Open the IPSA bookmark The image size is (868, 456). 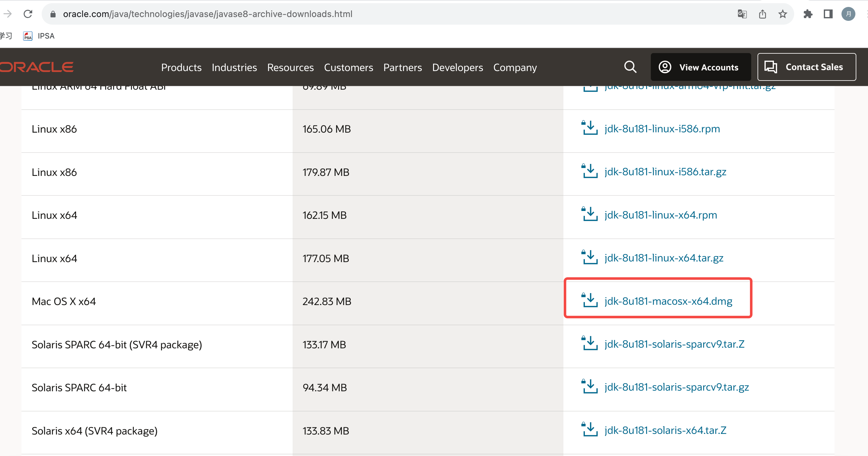click(39, 36)
